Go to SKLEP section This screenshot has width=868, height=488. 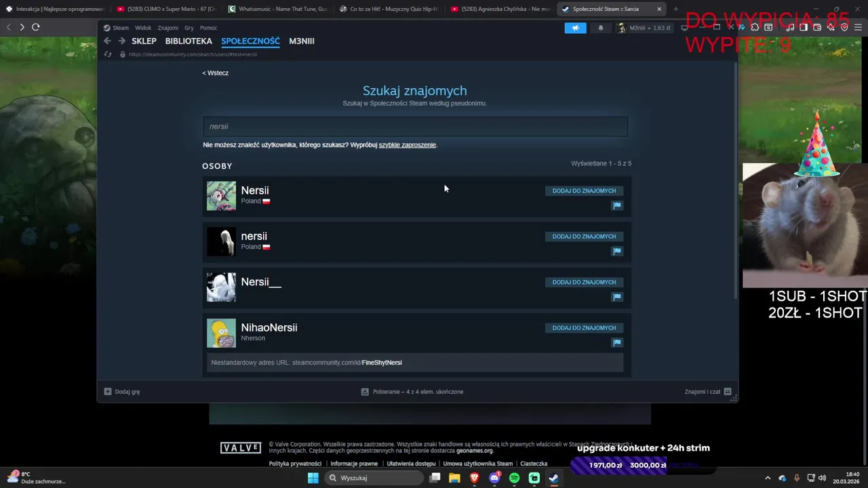pos(144,41)
